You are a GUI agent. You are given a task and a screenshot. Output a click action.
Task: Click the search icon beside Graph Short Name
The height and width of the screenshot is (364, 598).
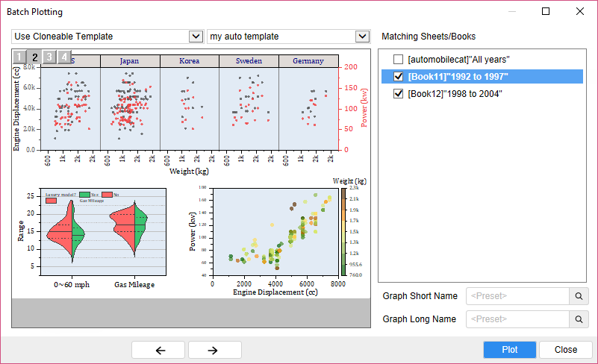tap(579, 296)
